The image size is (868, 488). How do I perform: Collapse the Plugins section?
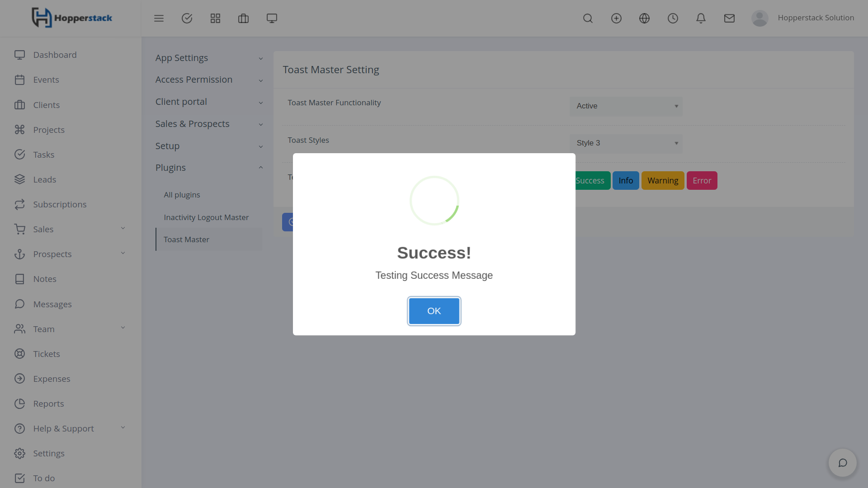(x=208, y=168)
